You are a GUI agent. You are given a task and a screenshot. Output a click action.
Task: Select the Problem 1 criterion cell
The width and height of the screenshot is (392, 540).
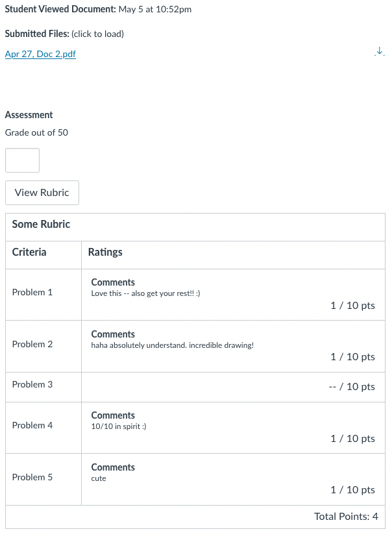32,293
